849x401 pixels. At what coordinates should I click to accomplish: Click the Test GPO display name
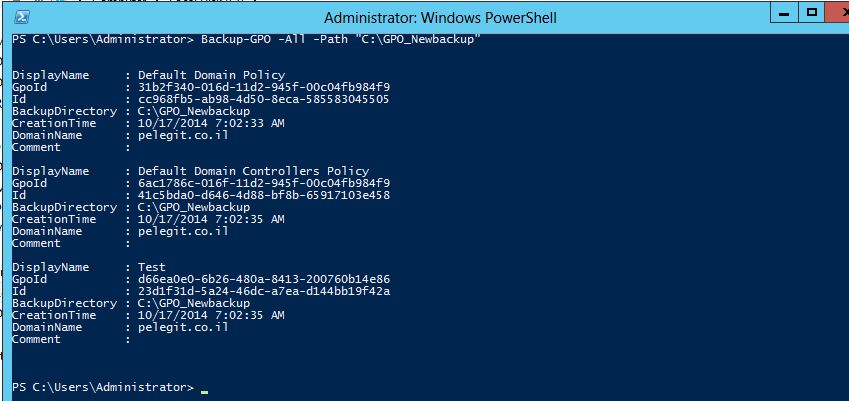[x=152, y=267]
